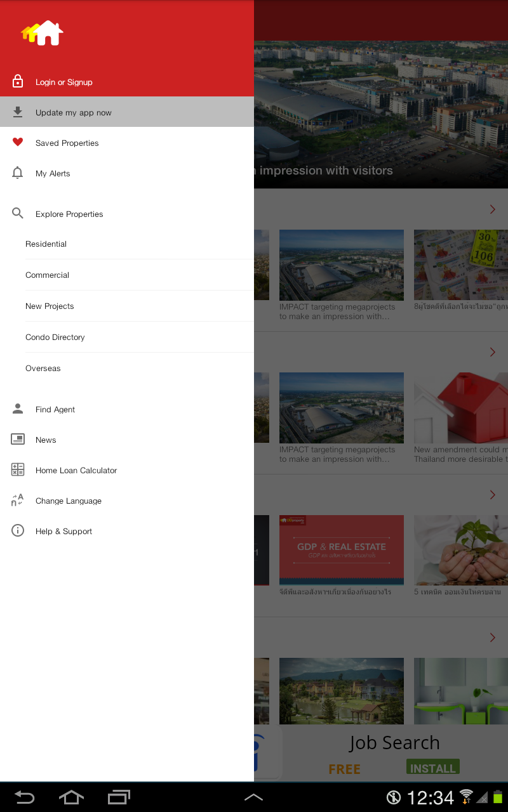The image size is (508, 812).
Task: Expand the first news section red chevron
Action: [x=493, y=209]
